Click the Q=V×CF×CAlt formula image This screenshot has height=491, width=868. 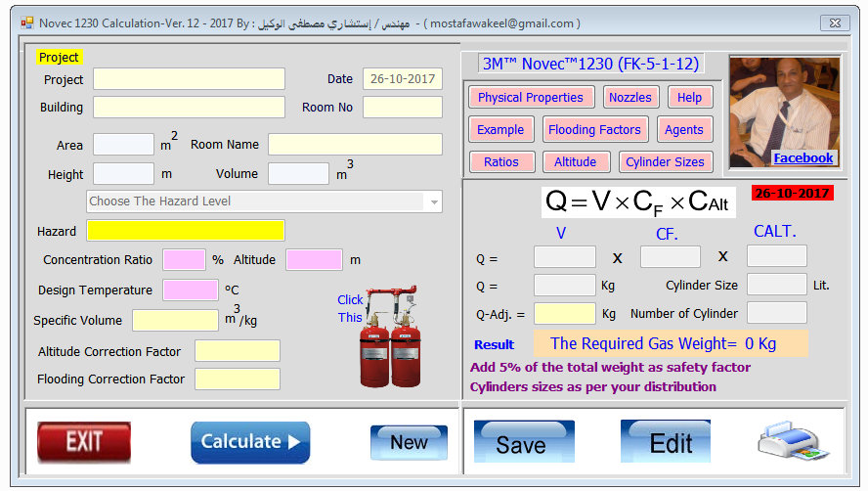[x=638, y=201]
